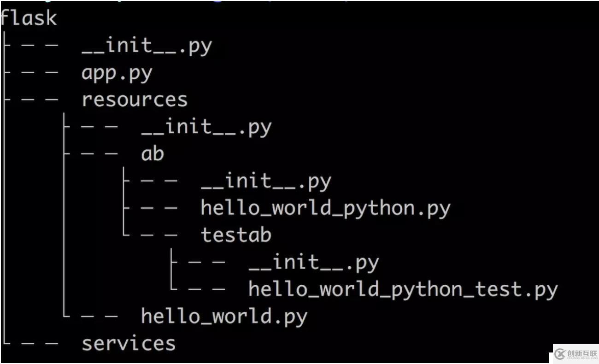Click the resources directory entry
The height and width of the screenshot is (364, 599).
point(135,100)
